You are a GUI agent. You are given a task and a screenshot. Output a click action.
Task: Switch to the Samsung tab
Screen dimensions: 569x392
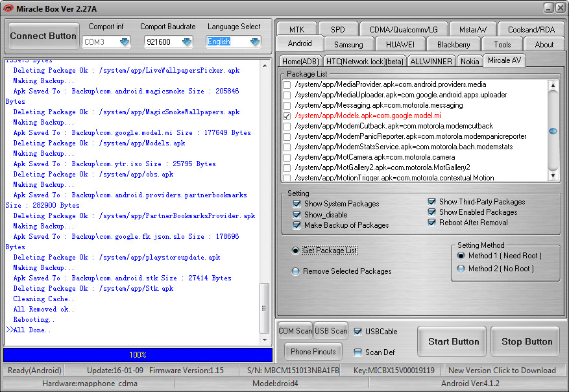point(348,45)
